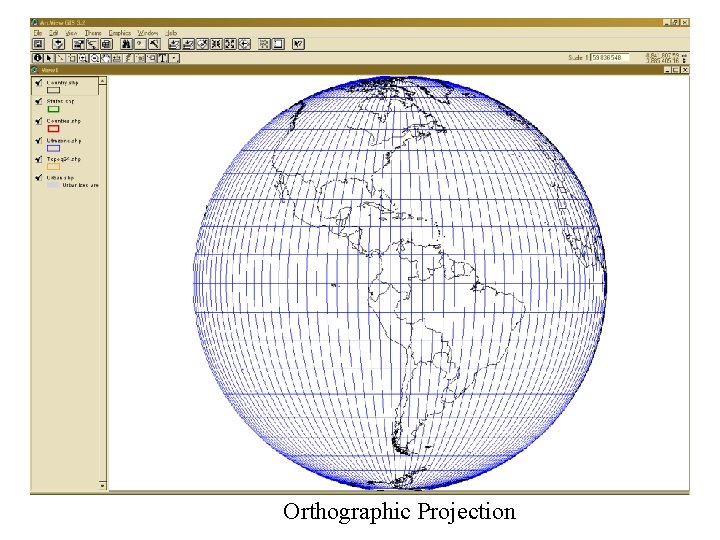The image size is (720, 540).
Task: Click the Scale value input field
Action: tap(609, 57)
